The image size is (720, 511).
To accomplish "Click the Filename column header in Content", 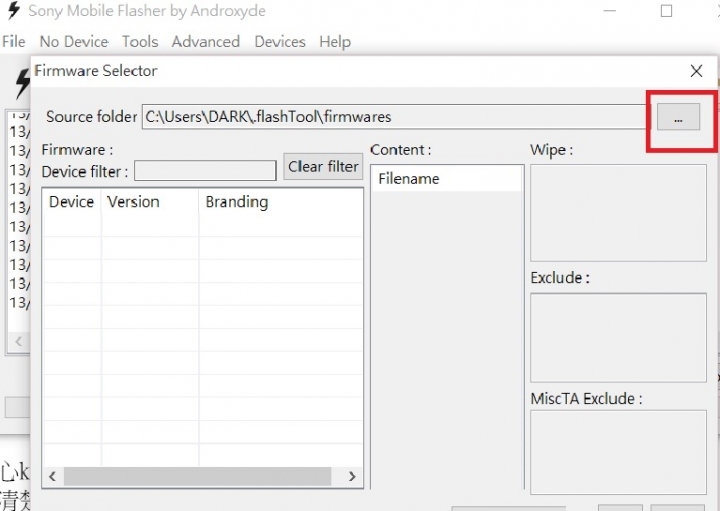I will pyautogui.click(x=446, y=179).
